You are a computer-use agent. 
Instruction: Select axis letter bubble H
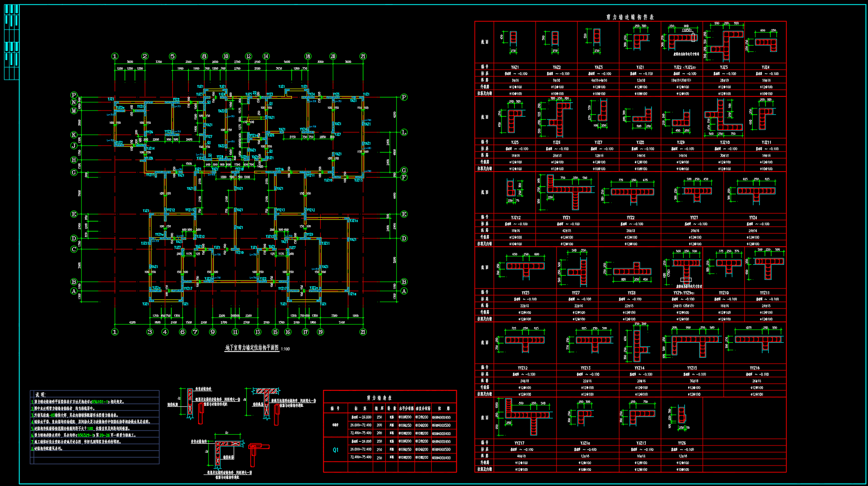tap(74, 160)
